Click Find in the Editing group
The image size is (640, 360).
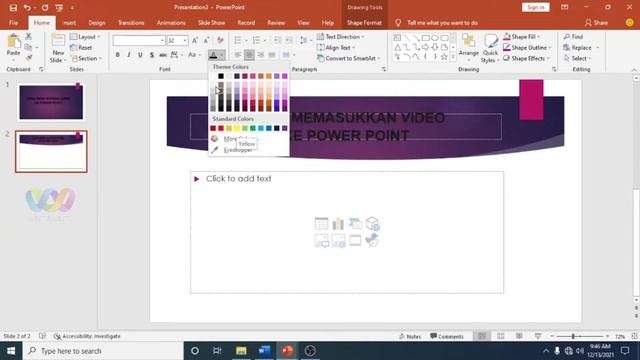click(x=573, y=37)
